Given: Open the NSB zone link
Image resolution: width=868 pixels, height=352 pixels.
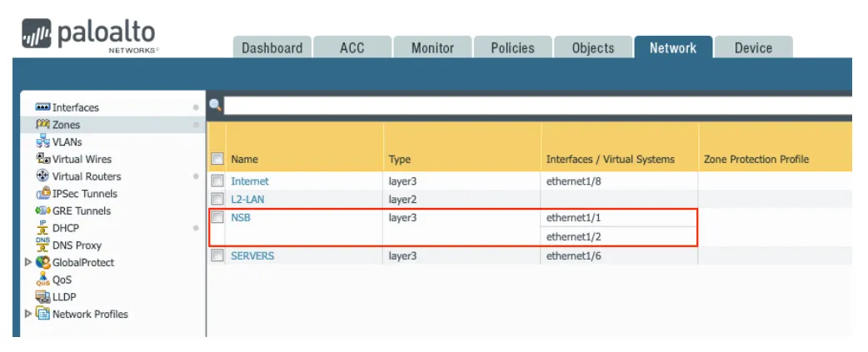Looking at the screenshot, I should point(241,218).
